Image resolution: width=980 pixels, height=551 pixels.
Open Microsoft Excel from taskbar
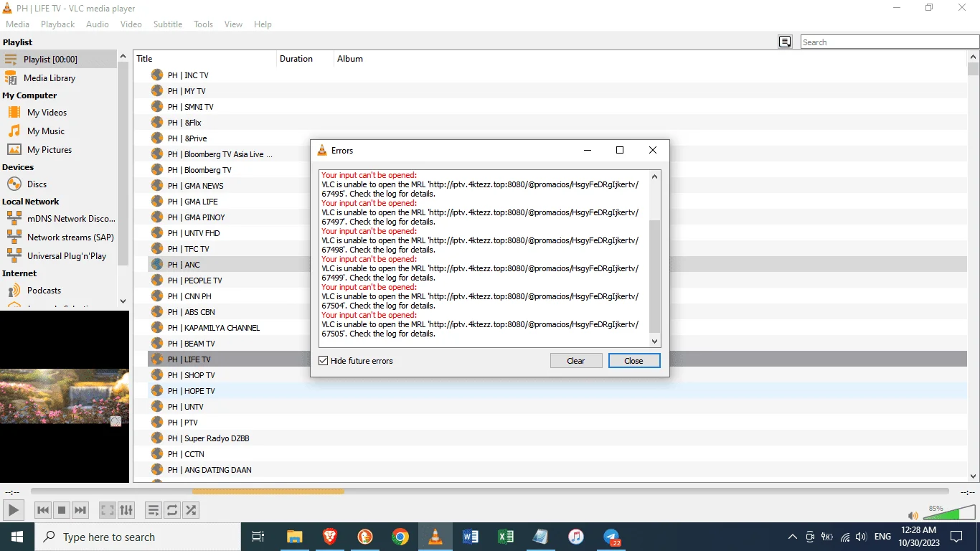505,537
